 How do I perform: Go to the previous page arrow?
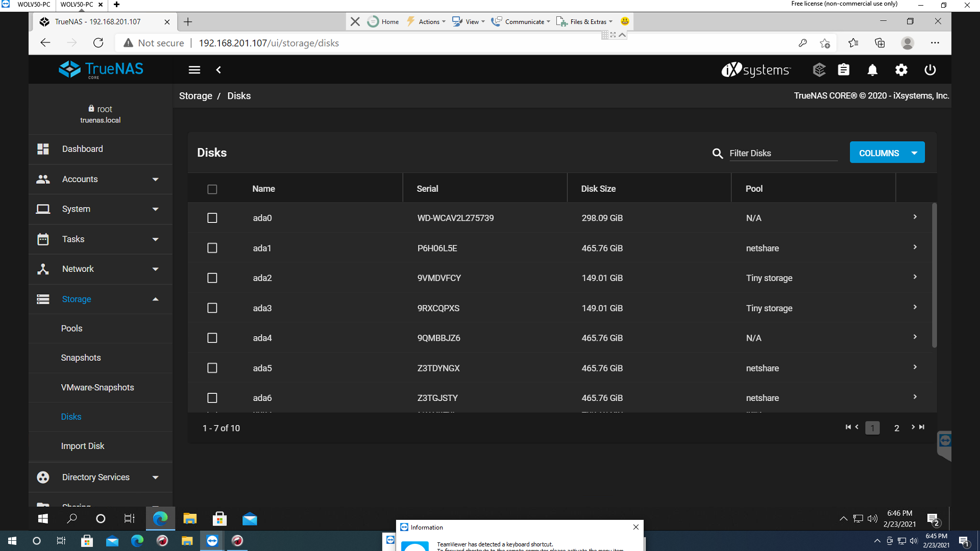(857, 427)
